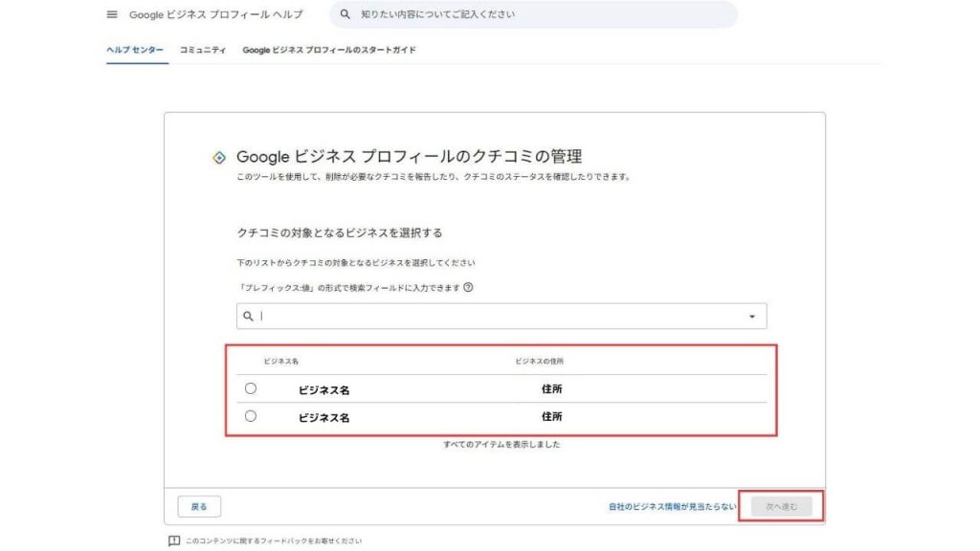Click the クチコミの管理 page heading
The image size is (980, 551).
(x=410, y=156)
